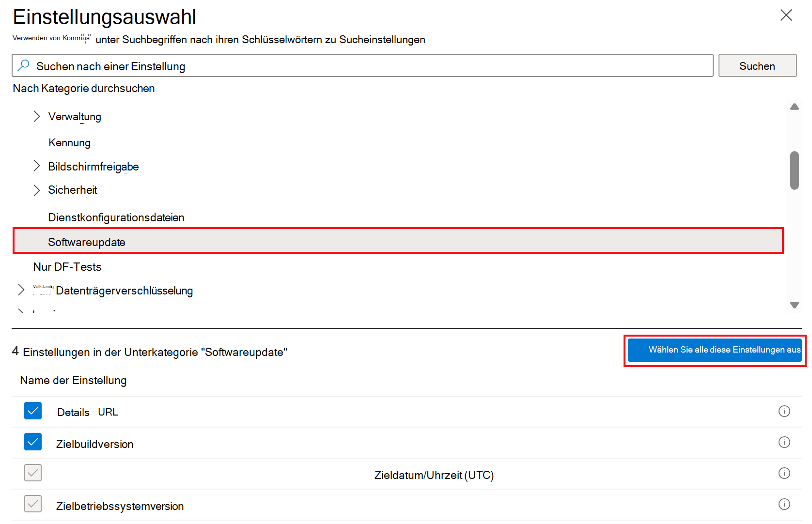Toggle the Zielbetriebssystemversion checkbox
The image size is (812, 524).
click(33, 504)
